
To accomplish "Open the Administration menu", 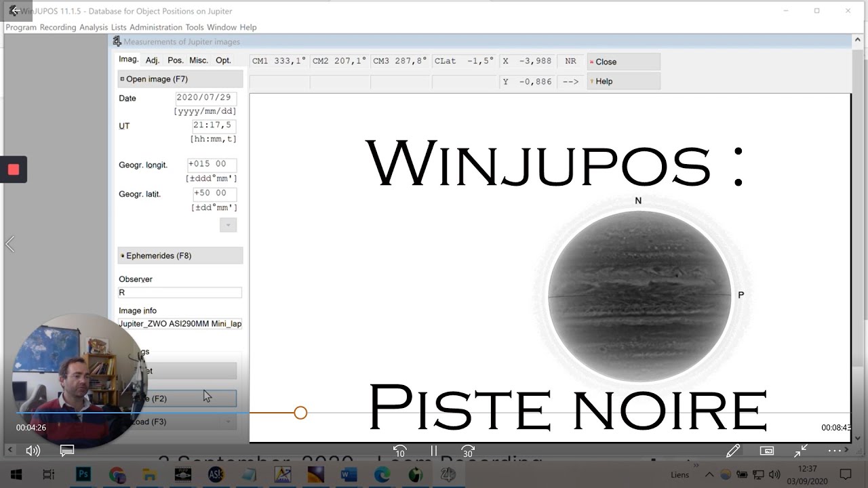I will pyautogui.click(x=156, y=27).
